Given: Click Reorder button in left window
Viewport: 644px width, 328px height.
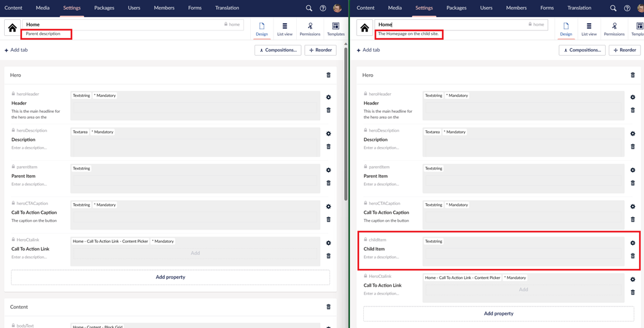Looking at the screenshot, I should [321, 50].
